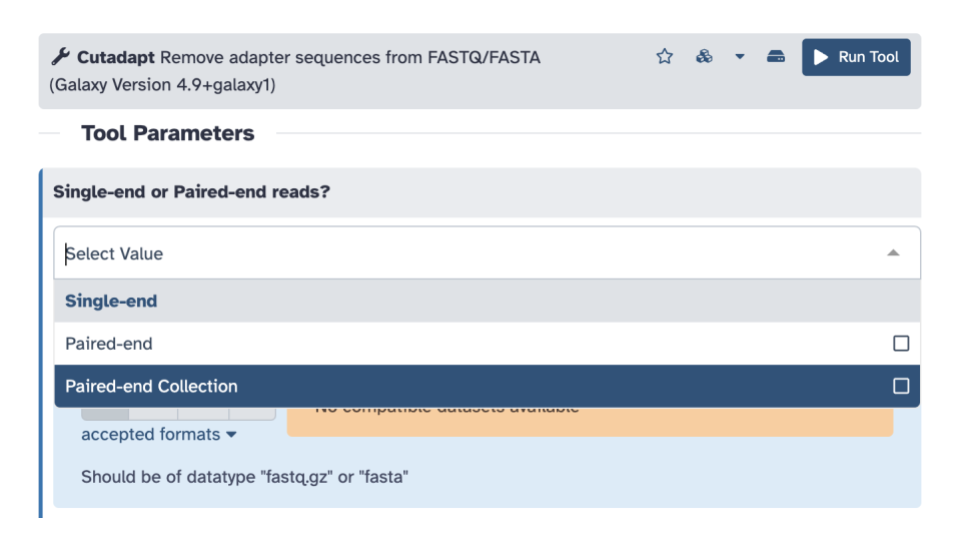
Task: Collapse the Select Value dropdown arrow
Action: click(893, 253)
